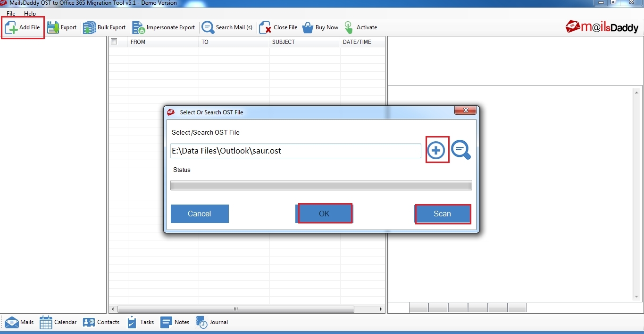Close the Select Or Search OST File dialog
This screenshot has width=644, height=334.
(465, 111)
